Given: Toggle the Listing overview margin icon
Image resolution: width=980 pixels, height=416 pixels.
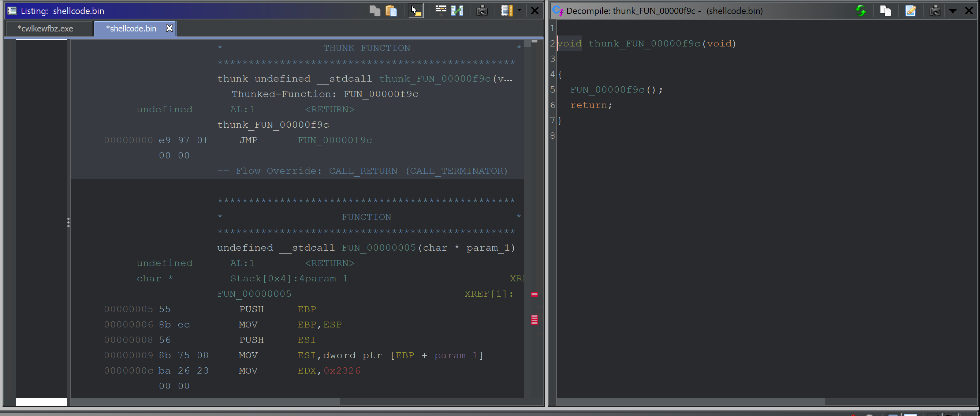Looking at the screenshot, I should pyautogui.click(x=506, y=11).
